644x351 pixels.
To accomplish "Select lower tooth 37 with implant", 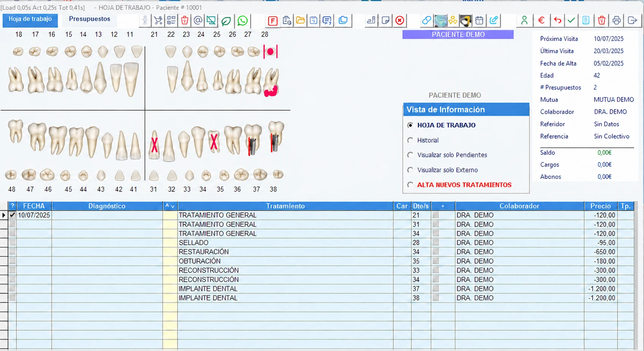I will [x=253, y=139].
